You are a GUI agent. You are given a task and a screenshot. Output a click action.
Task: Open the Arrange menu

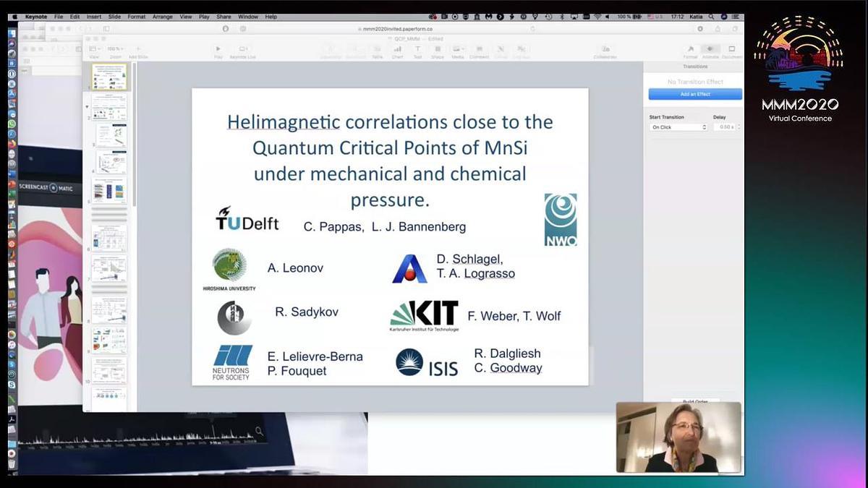click(163, 16)
